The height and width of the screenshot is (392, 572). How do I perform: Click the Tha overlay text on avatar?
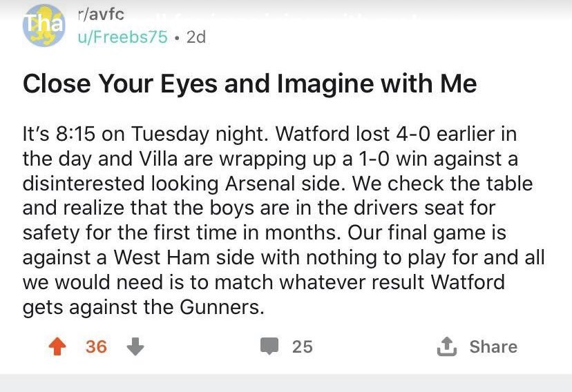43,23
